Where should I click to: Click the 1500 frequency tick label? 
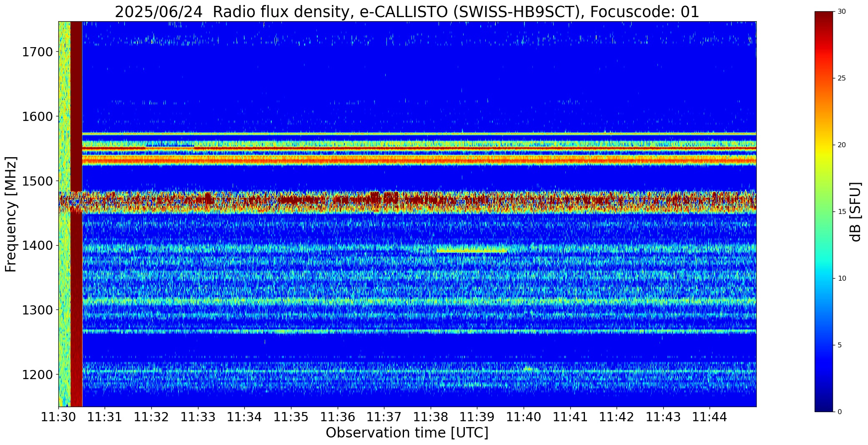click(37, 181)
